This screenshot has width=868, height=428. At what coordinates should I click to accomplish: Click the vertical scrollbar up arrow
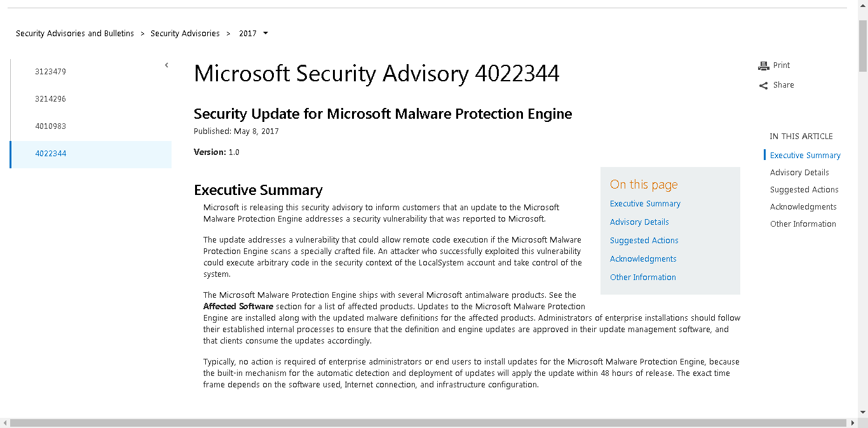863,4
